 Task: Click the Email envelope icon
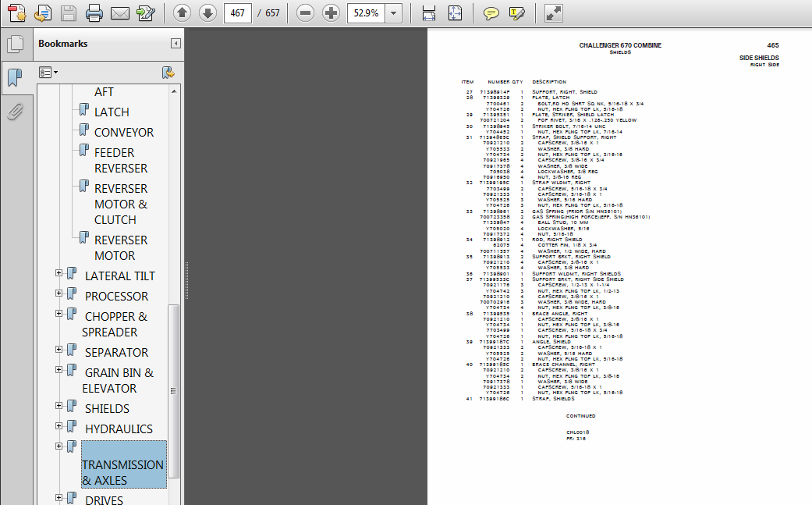coord(119,13)
